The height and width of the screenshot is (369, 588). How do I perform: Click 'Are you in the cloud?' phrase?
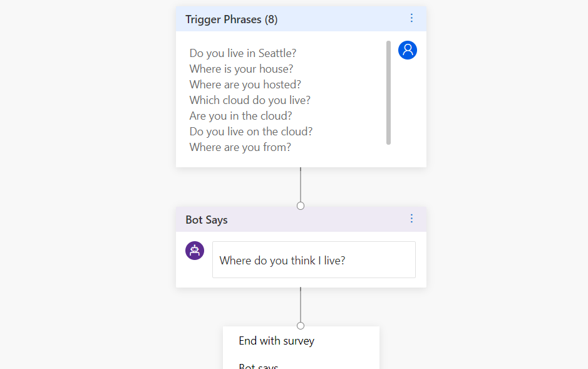point(240,116)
